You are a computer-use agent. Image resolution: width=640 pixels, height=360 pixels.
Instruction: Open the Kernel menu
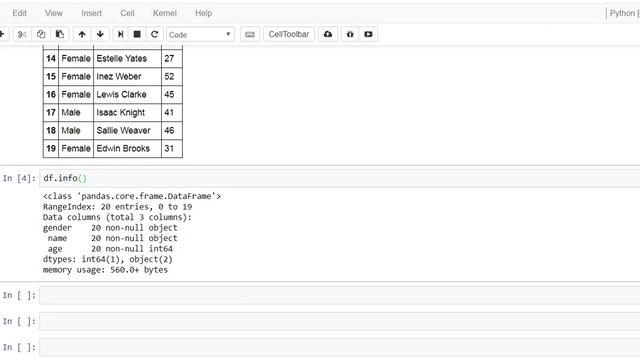(x=165, y=13)
